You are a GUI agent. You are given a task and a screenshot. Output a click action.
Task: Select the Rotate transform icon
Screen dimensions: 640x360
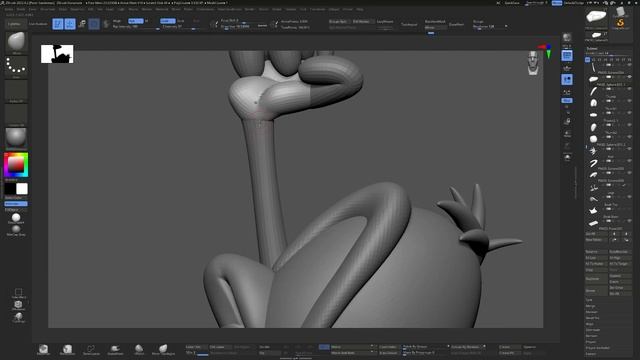[106, 24]
